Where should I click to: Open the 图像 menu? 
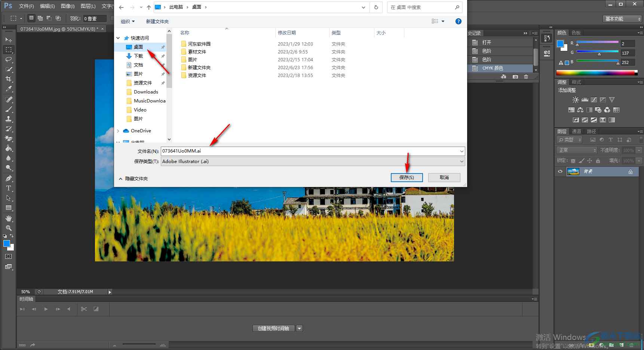pyautogui.click(x=68, y=6)
